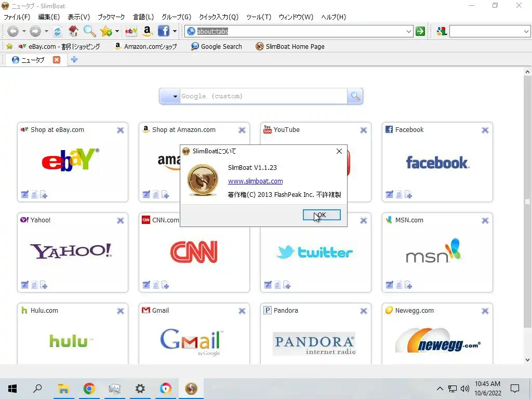Screen dimensions: 532x399
Task: Open MSN tile in new tab icon
Action: click(408, 285)
